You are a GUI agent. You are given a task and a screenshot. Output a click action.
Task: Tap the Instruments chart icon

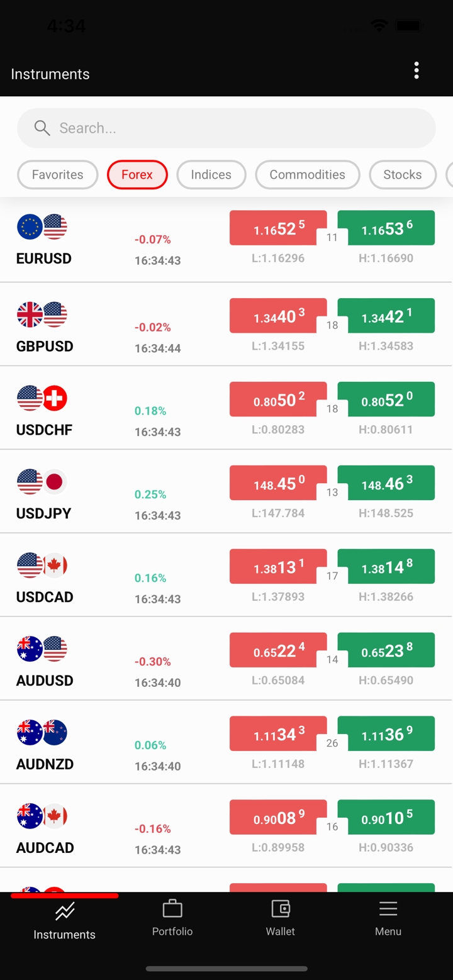pyautogui.click(x=64, y=911)
